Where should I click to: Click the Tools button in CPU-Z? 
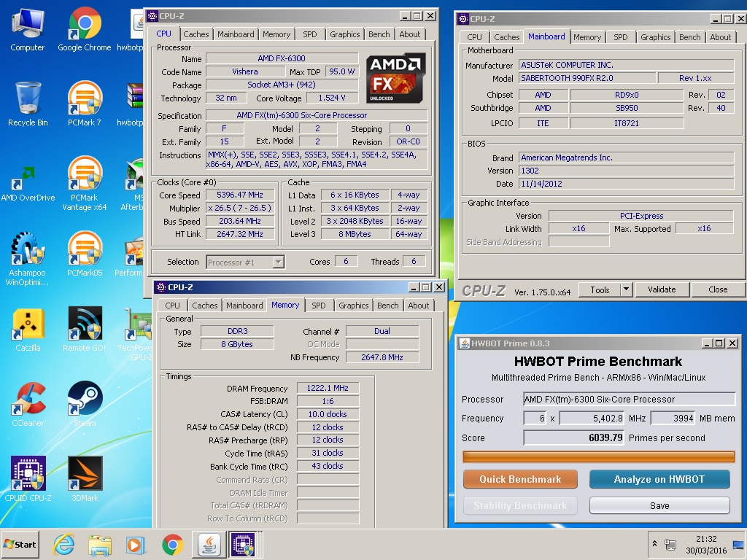(x=600, y=289)
